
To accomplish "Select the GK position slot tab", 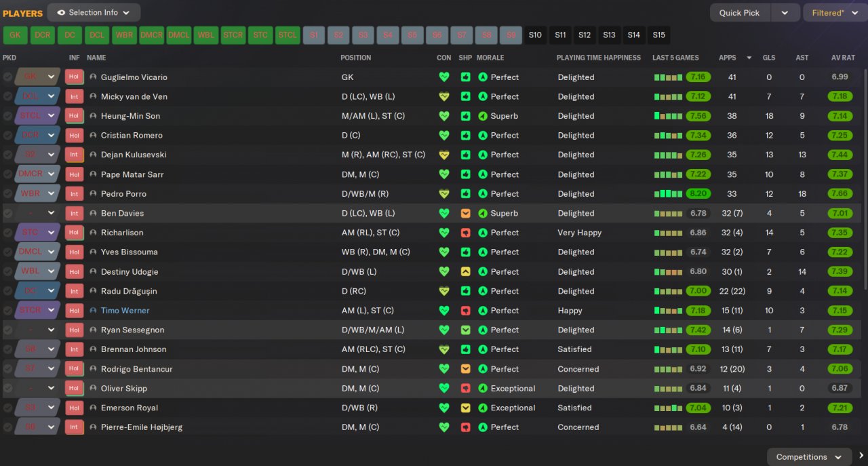I will tap(15, 35).
